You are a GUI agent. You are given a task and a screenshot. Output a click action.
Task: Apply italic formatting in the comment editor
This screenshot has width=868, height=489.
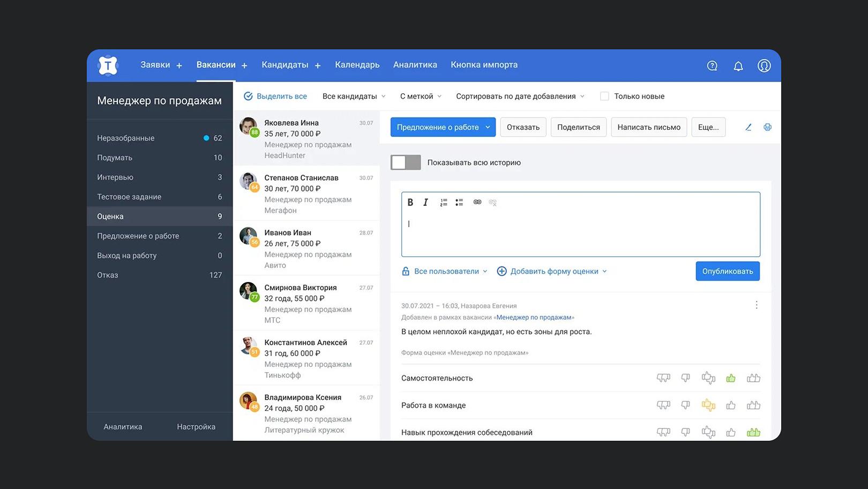click(x=425, y=202)
